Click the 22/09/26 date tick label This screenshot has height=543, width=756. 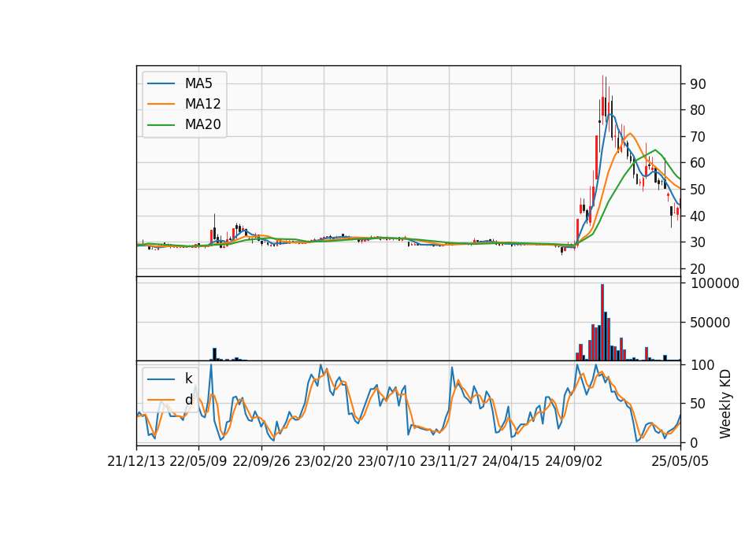click(x=261, y=461)
